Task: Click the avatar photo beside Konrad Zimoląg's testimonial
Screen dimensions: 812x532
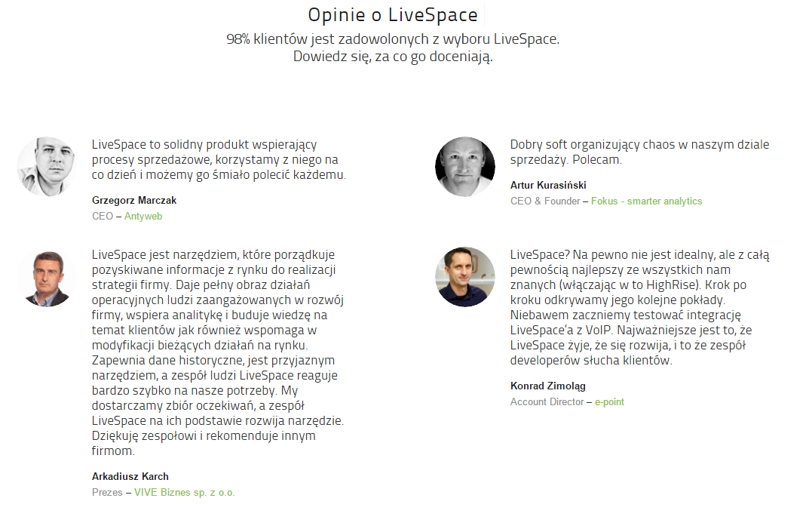Action: (465, 277)
